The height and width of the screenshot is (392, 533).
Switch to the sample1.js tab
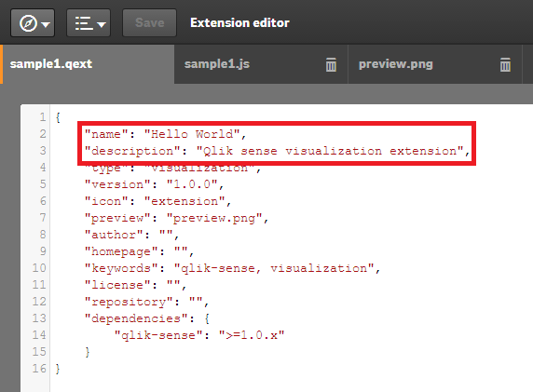pos(261,64)
